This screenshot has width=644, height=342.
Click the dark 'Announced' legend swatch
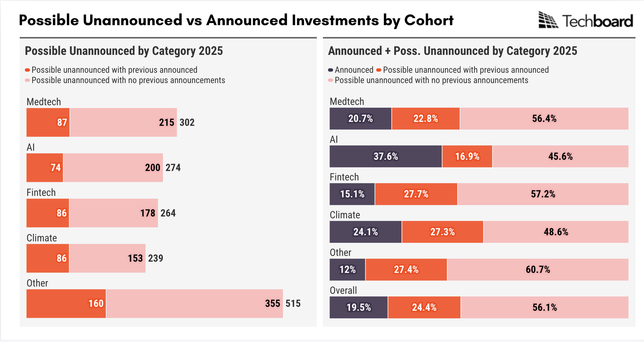click(330, 70)
